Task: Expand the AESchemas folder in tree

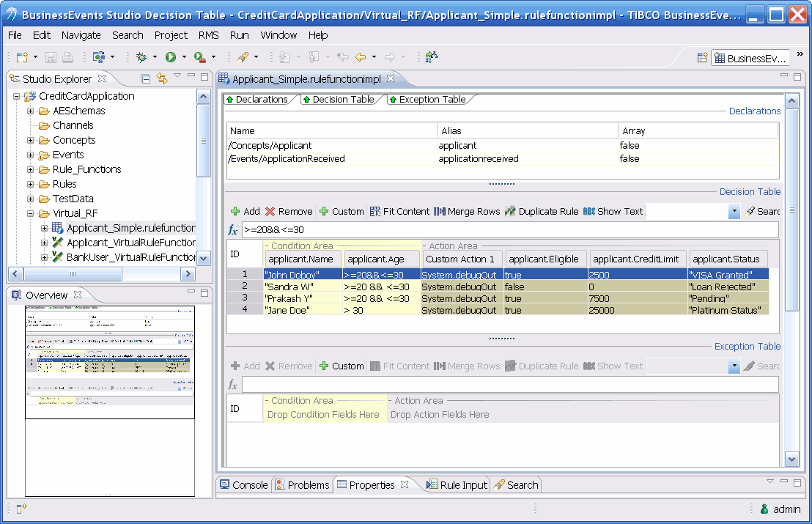Action: tap(31, 111)
